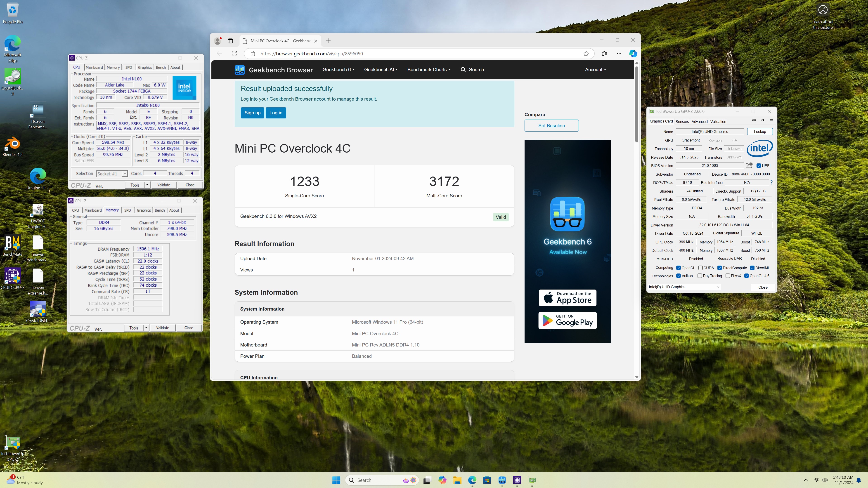Open Microsoft Store from taskbar
868x488 pixels.
[x=487, y=480]
